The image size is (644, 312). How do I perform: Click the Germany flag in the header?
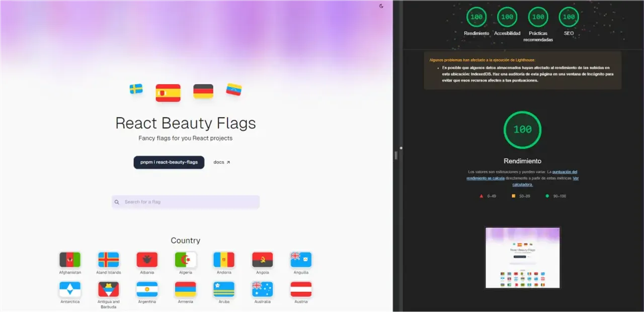[x=203, y=91]
